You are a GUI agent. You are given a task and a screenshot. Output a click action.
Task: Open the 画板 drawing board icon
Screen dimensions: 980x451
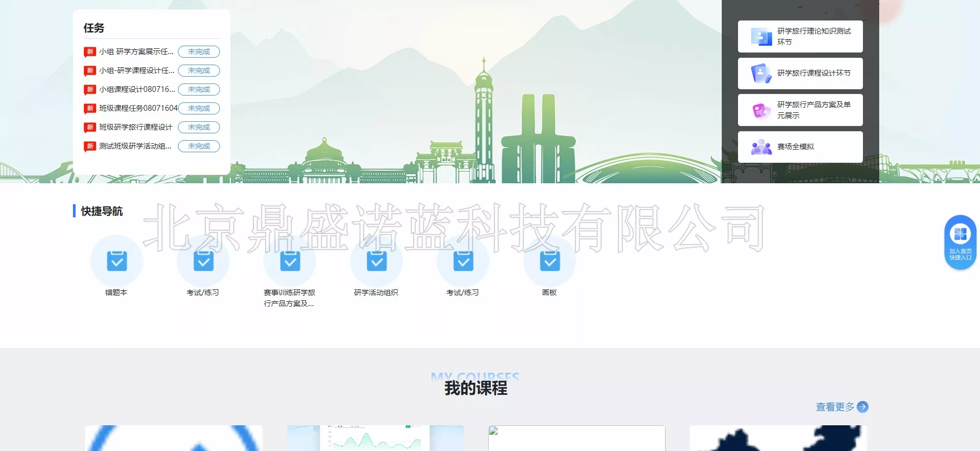click(x=550, y=261)
